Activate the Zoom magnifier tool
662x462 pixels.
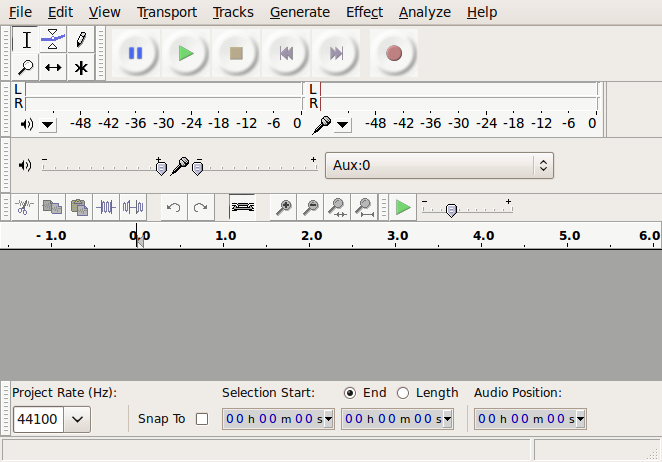click(x=26, y=68)
